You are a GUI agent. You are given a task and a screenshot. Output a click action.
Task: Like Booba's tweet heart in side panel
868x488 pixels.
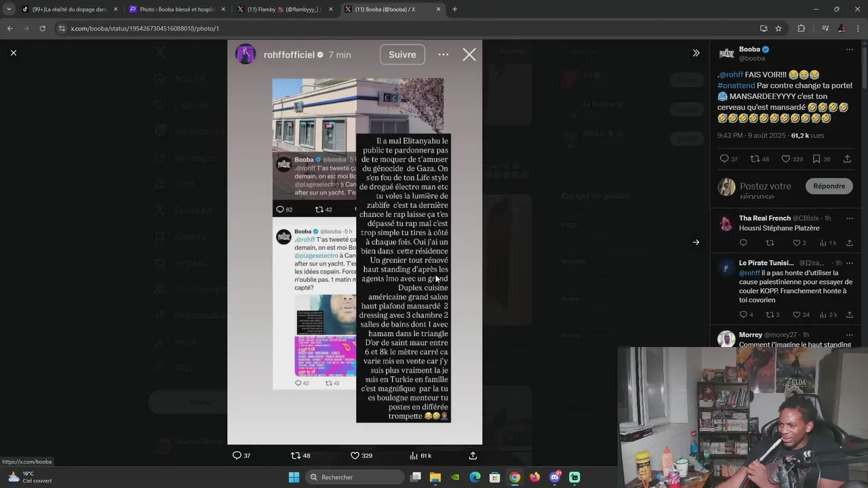(x=786, y=159)
